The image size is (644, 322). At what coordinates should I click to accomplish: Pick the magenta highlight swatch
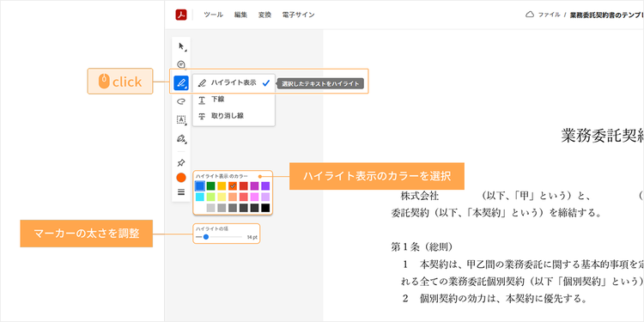[x=255, y=186]
